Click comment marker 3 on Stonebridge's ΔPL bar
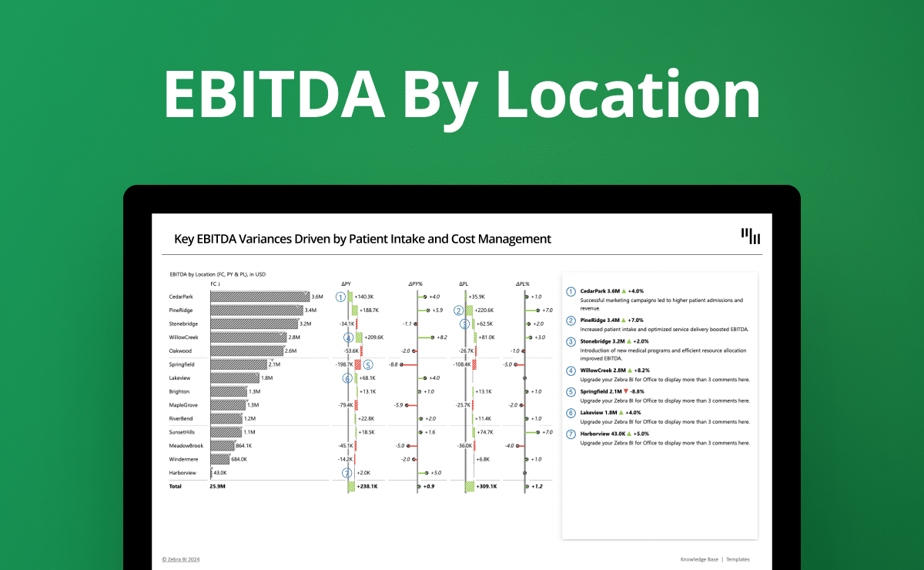 tap(464, 324)
